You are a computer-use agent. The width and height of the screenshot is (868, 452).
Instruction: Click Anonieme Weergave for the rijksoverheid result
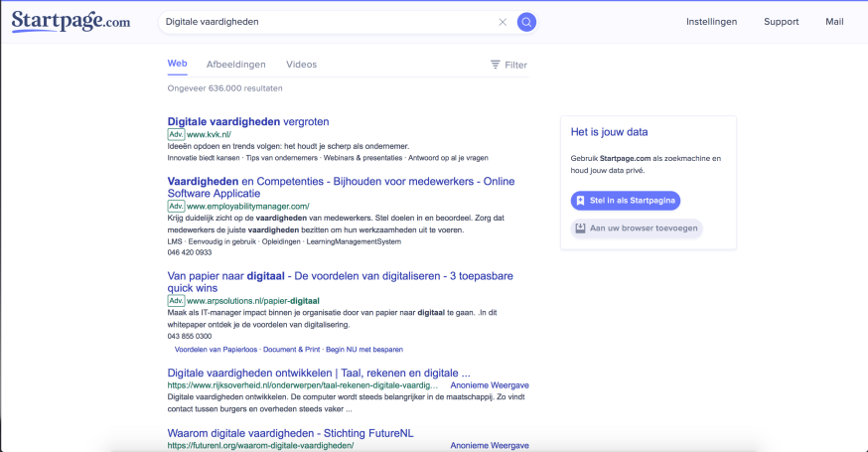click(490, 385)
